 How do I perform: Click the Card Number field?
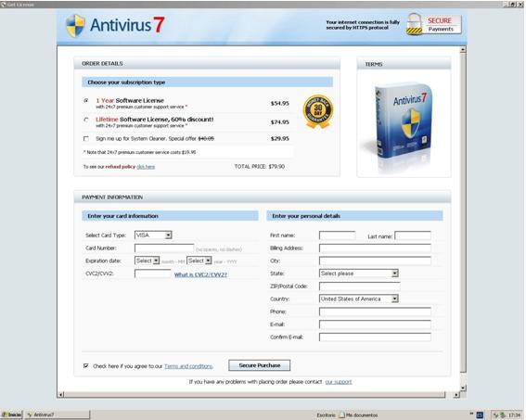point(164,248)
